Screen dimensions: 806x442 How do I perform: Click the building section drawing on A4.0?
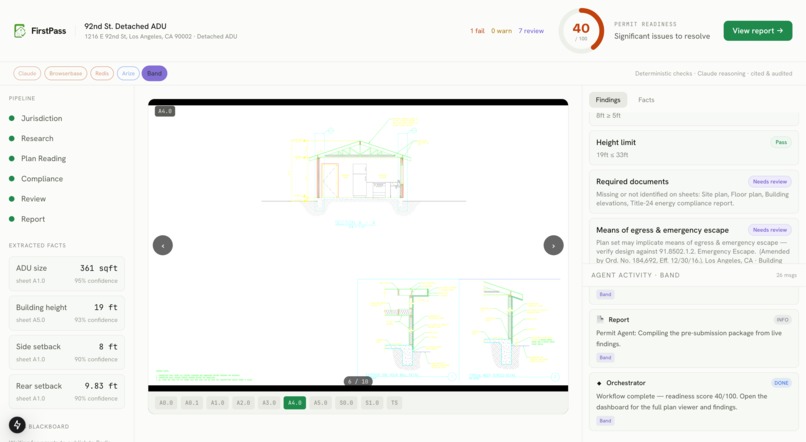(362, 170)
